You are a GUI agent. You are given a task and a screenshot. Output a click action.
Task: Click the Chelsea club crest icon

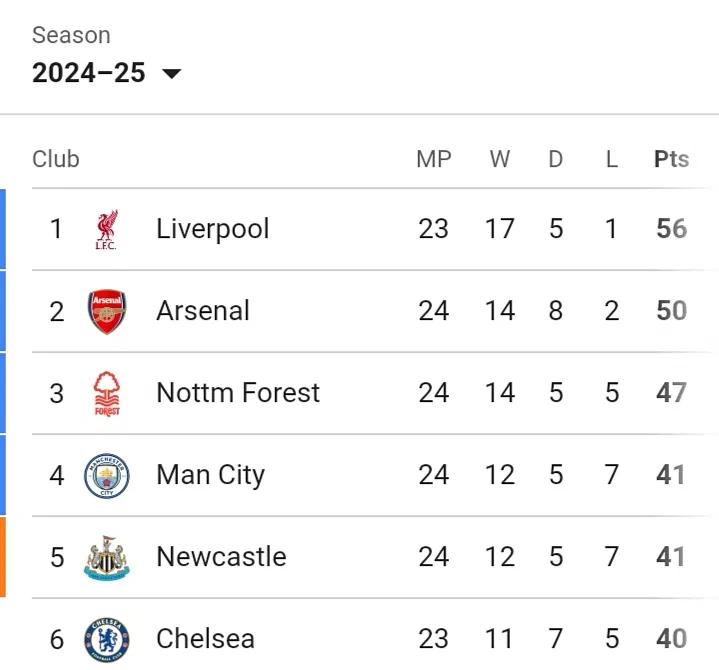[106, 638]
